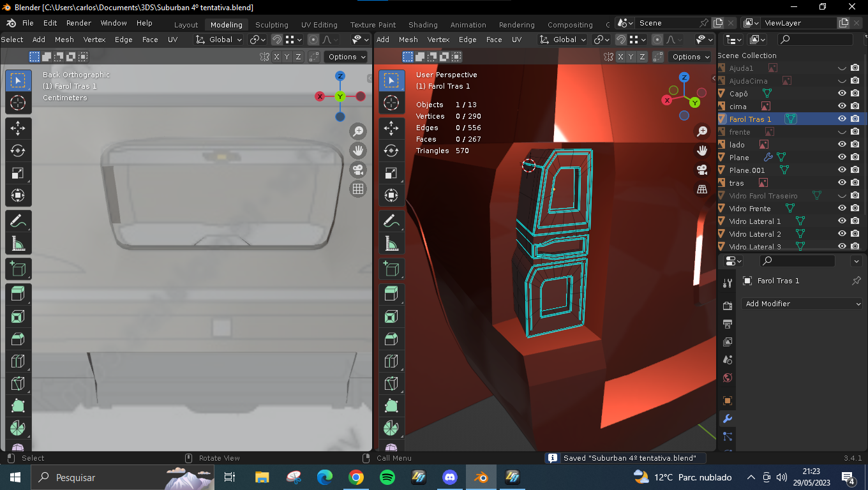Open the Output properties tab
This screenshot has height=490, width=868.
727,324
